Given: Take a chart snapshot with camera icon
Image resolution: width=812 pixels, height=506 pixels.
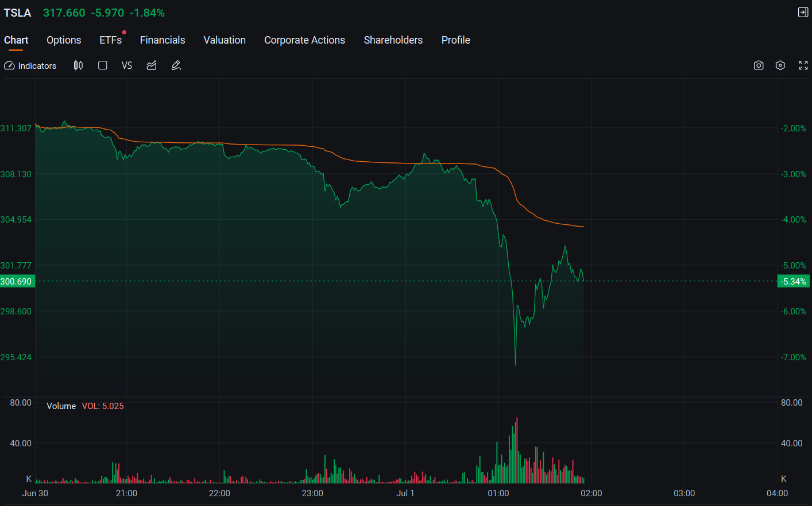Looking at the screenshot, I should tap(759, 65).
